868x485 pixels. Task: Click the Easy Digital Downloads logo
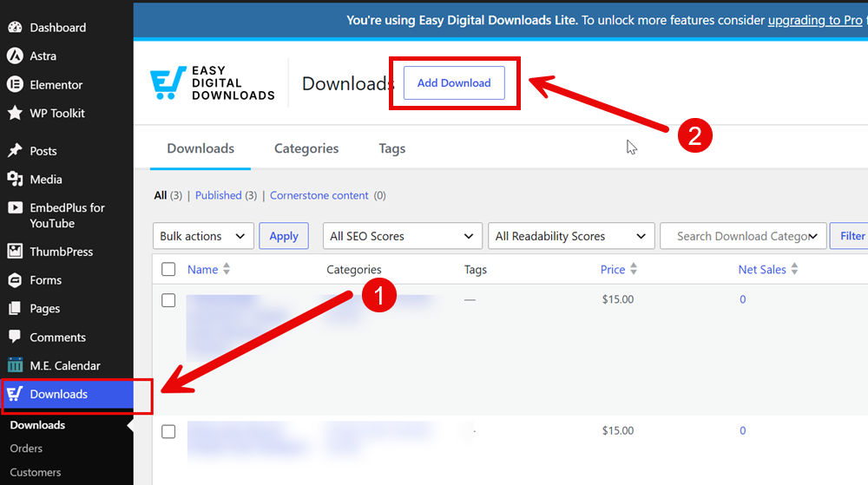[x=213, y=83]
